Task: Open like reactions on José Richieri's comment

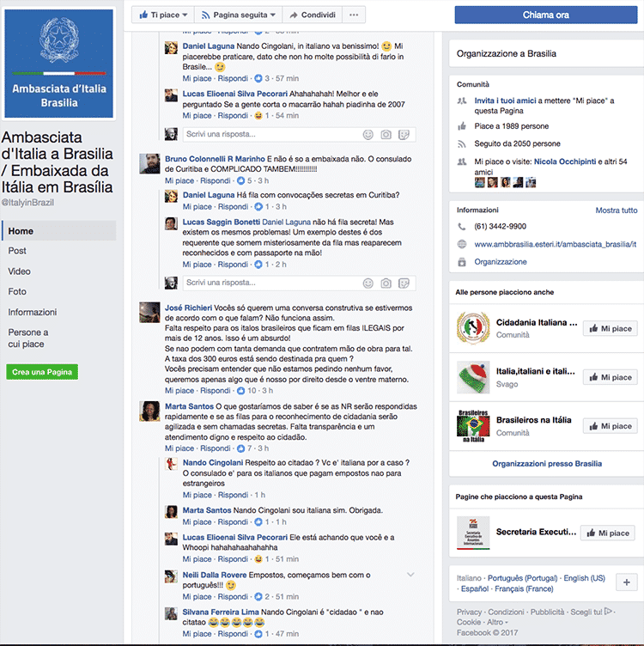Action: pyautogui.click(x=246, y=390)
